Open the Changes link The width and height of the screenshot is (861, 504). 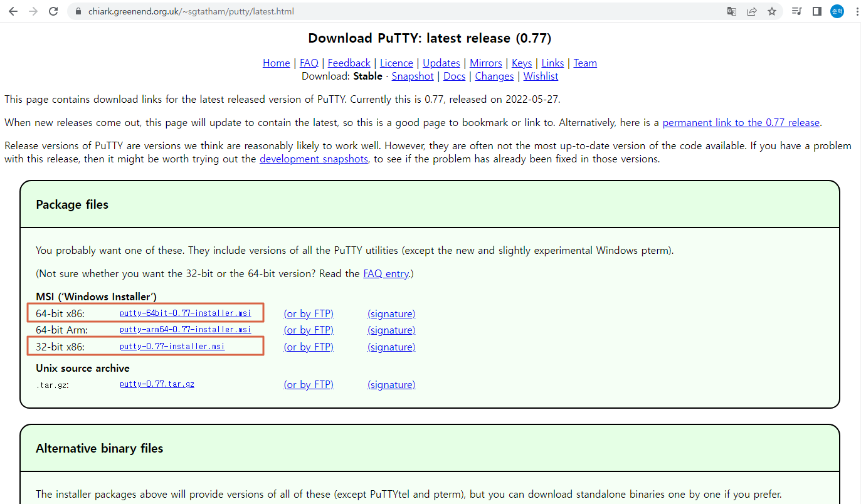[494, 76]
